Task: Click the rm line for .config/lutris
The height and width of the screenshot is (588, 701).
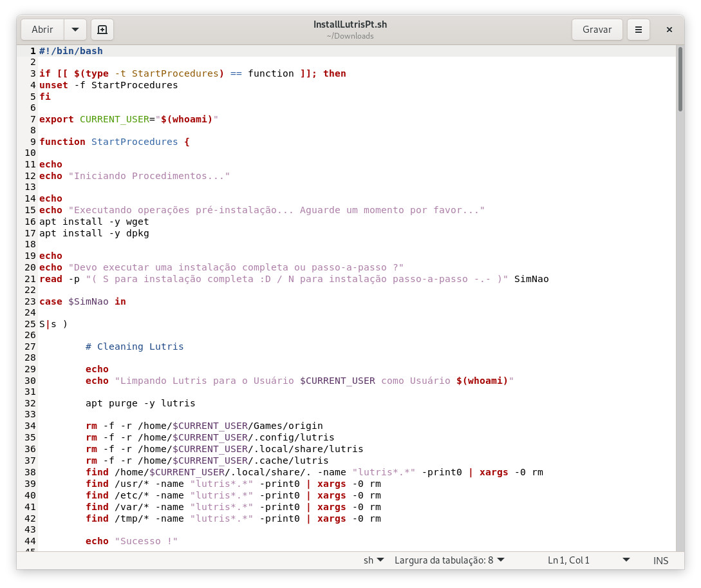Action: tap(210, 437)
